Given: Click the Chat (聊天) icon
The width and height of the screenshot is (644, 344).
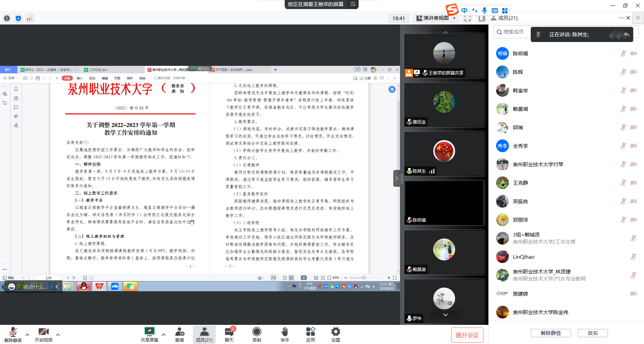Looking at the screenshot, I should tap(229, 335).
